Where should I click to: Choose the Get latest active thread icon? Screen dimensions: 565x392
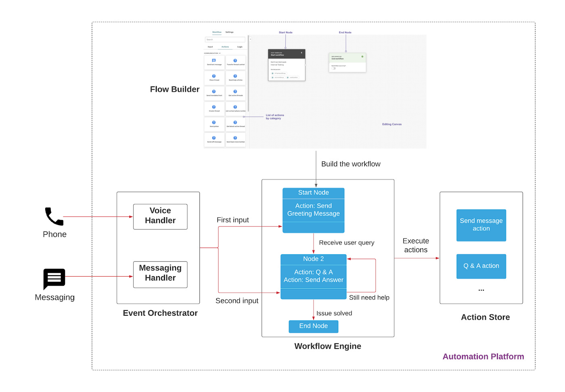pos(235,122)
